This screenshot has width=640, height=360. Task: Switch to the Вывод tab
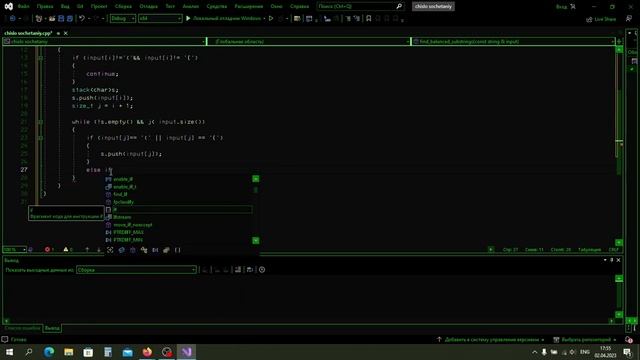coord(52,328)
